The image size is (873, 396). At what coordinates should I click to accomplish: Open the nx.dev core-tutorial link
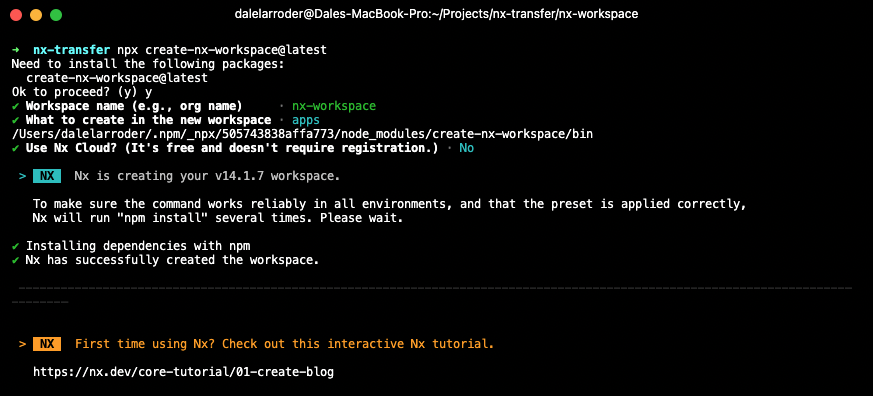pyautogui.click(x=183, y=371)
